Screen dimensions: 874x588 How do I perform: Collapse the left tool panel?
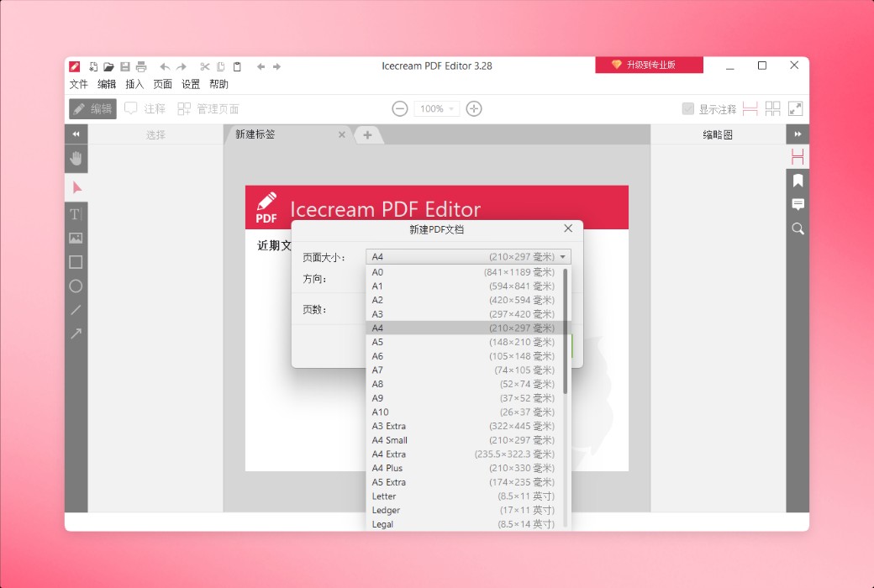(x=76, y=134)
